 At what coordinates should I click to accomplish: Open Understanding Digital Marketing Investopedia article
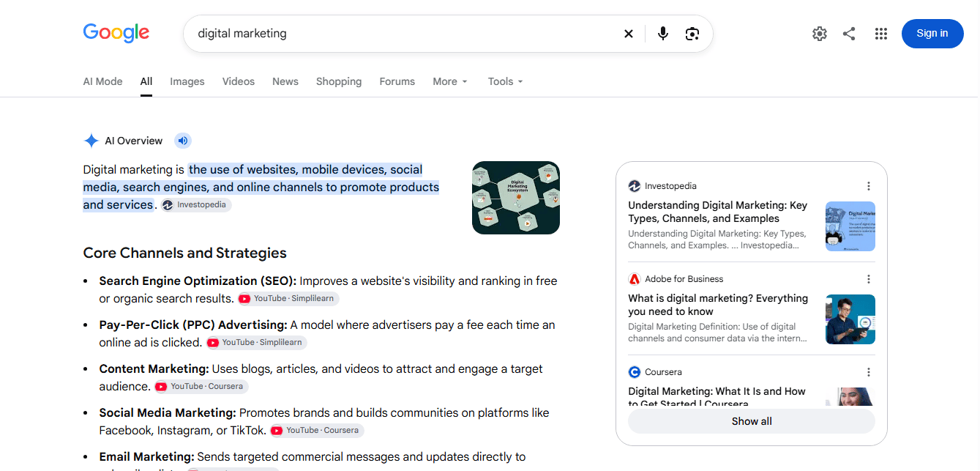718,212
